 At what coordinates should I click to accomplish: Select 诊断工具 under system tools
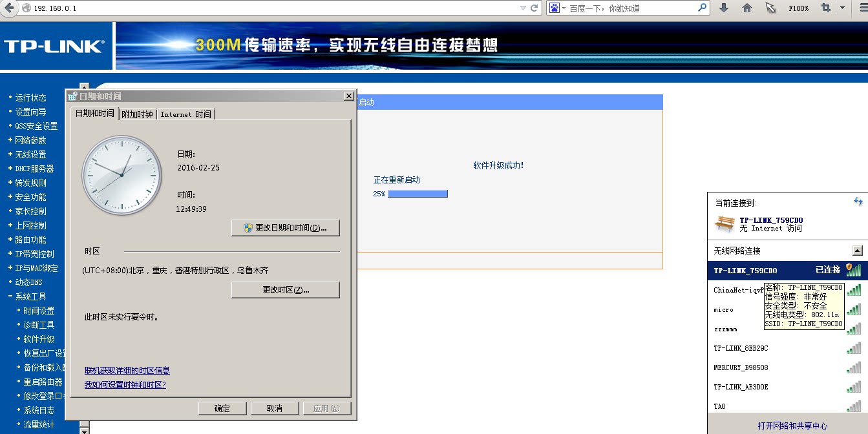tap(39, 325)
